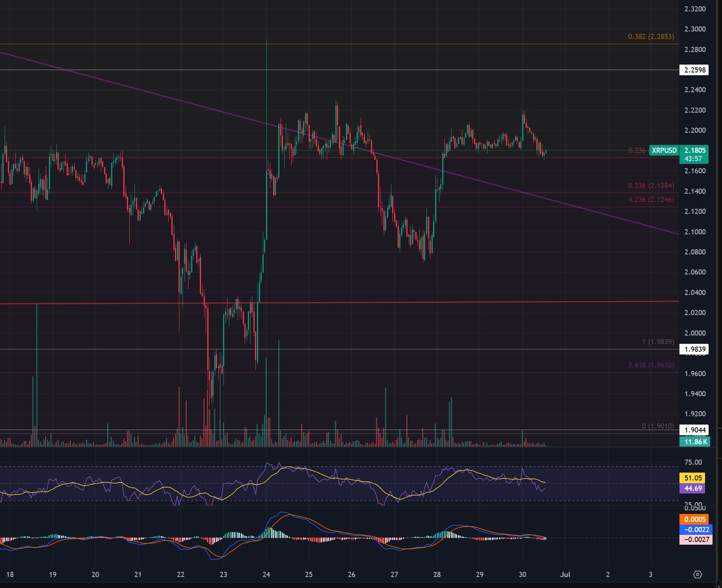Click the Jul label on time axis
The width and height of the screenshot is (722, 588).
565,575
